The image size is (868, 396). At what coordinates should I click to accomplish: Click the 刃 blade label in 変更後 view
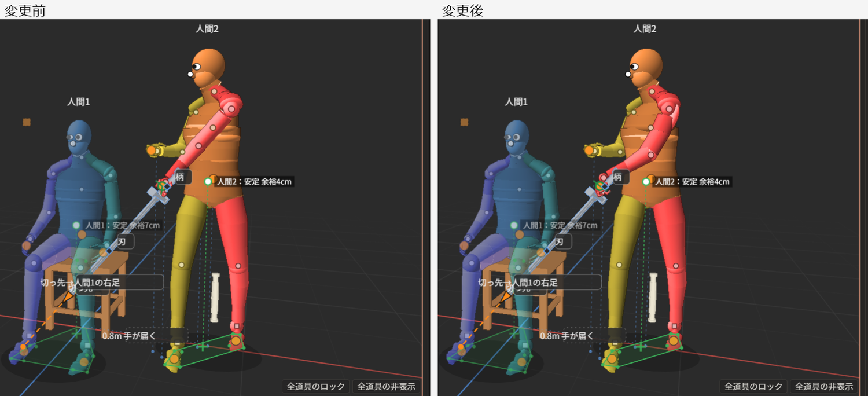coord(560,241)
